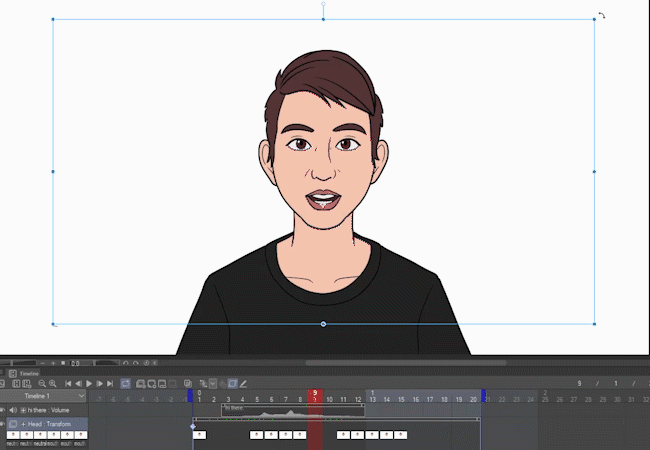
Task: Click the New animation cel icon
Action: (x=151, y=384)
